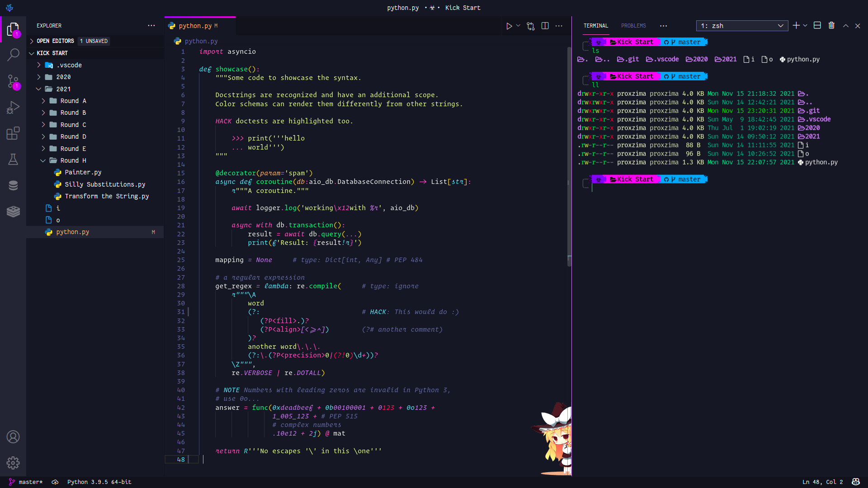Open the Manage settings gear
The image size is (868, 488).
pos(13,463)
